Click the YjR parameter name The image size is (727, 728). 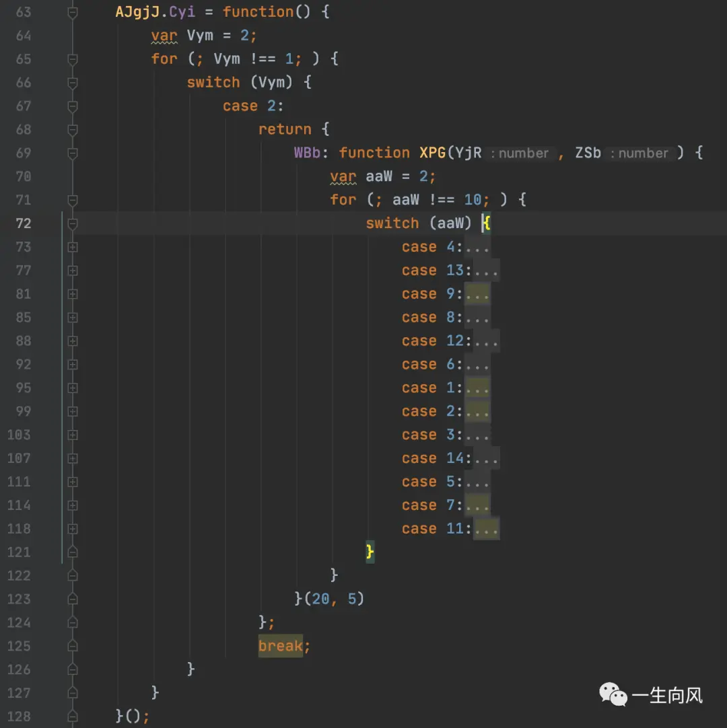click(x=469, y=153)
